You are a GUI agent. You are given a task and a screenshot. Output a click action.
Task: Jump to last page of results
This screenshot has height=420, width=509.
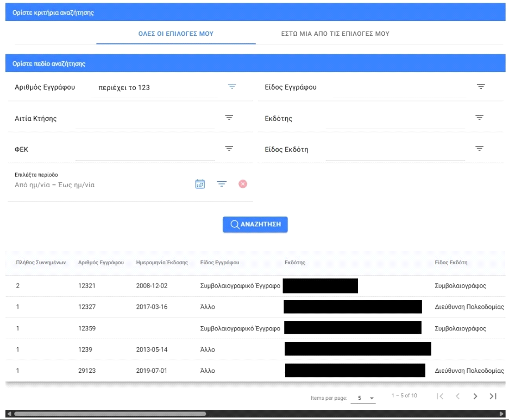click(493, 396)
